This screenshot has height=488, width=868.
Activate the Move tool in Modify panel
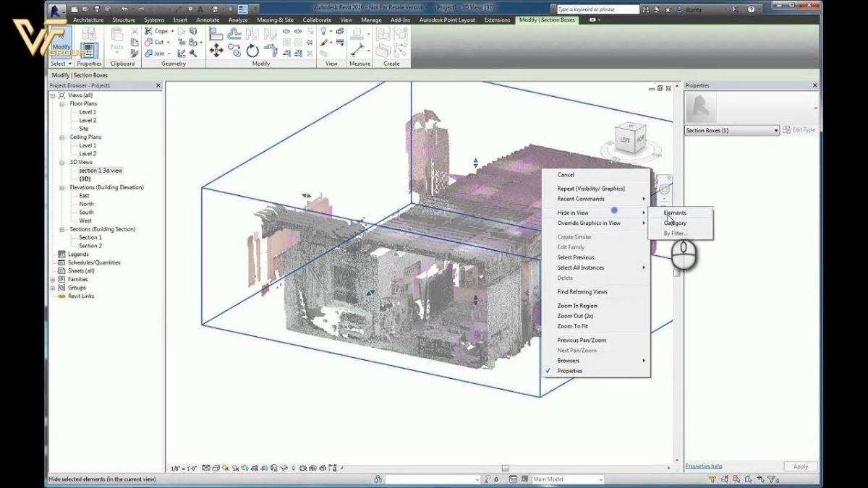217,49
